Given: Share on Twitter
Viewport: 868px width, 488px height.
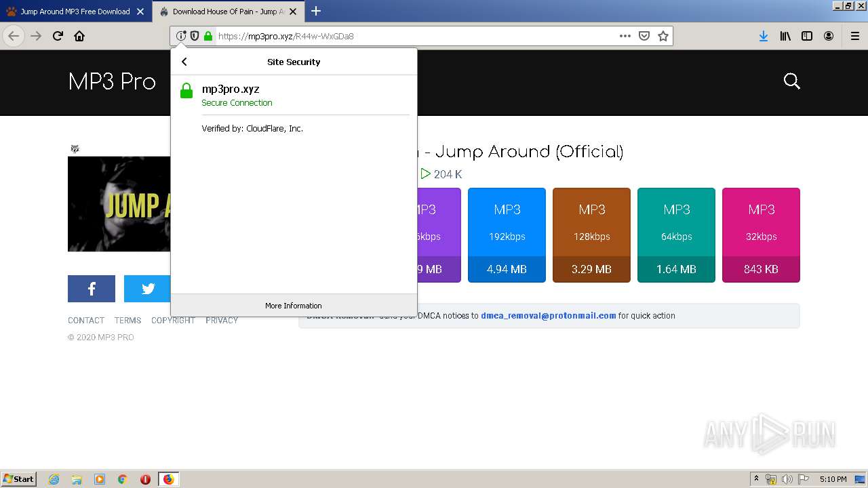Looking at the screenshot, I should tap(147, 289).
